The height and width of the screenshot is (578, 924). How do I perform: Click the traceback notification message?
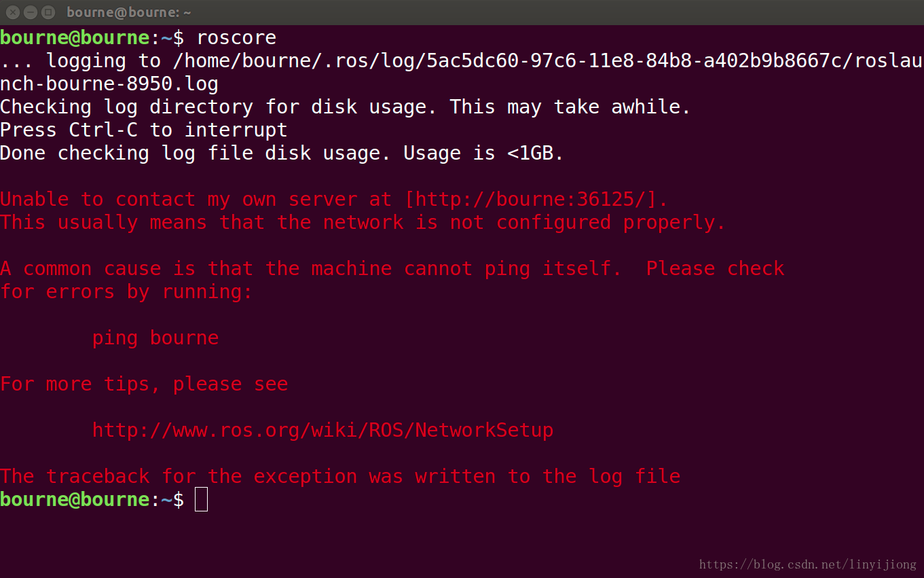339,476
